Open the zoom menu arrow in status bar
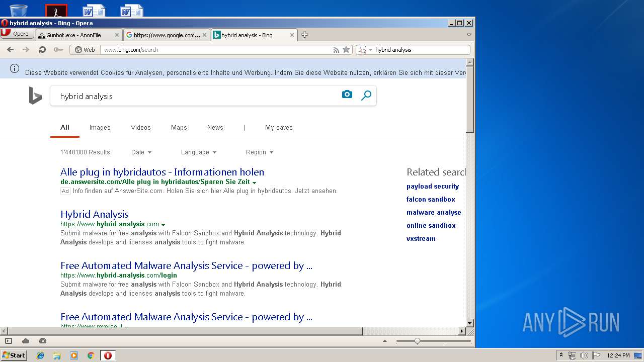This screenshot has height=362, width=644. click(x=385, y=341)
